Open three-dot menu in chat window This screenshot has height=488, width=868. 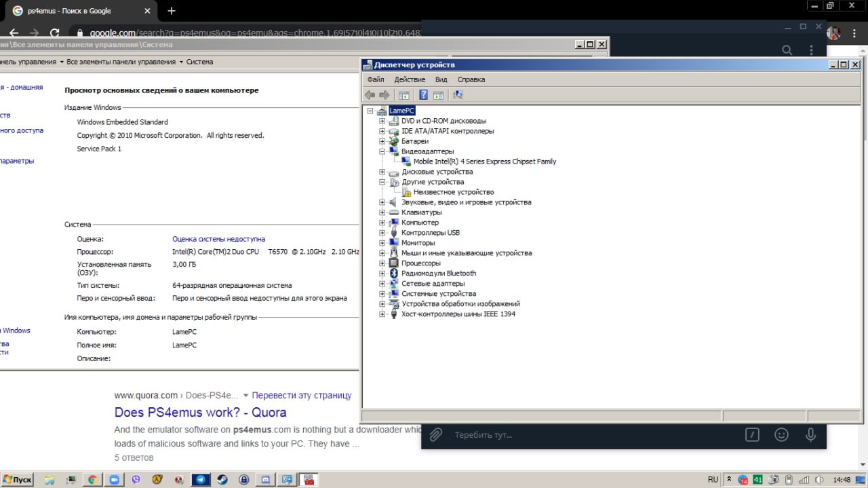(x=812, y=50)
